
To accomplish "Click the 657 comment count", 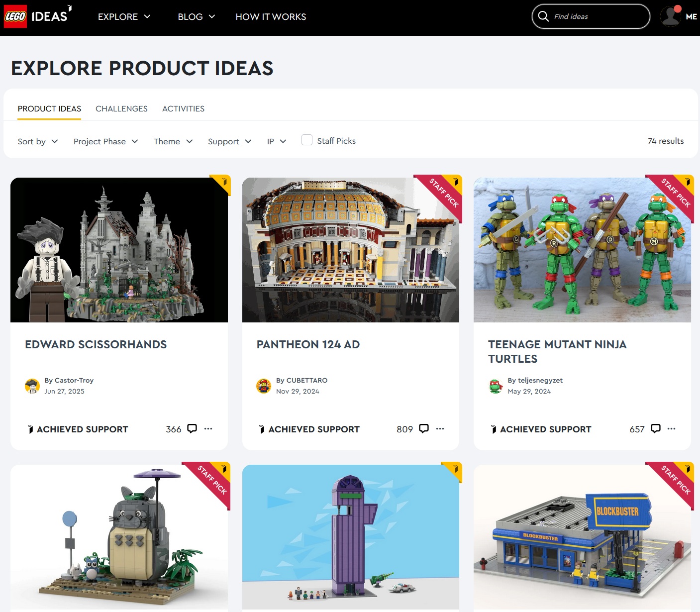I will click(x=637, y=429).
